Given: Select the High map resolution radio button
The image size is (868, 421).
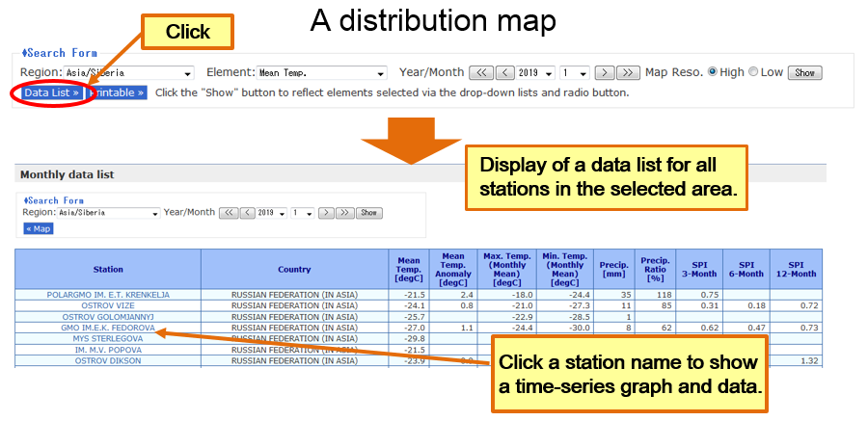Looking at the screenshot, I should (713, 71).
